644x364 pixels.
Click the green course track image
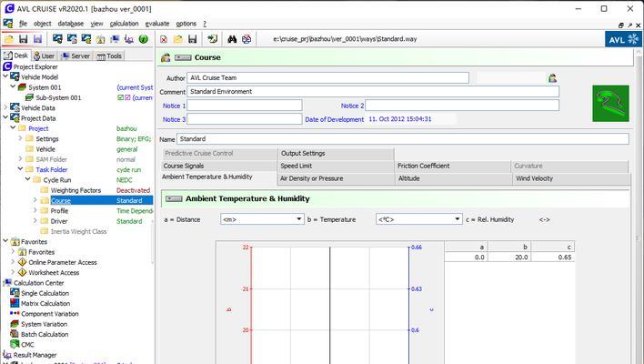click(610, 103)
